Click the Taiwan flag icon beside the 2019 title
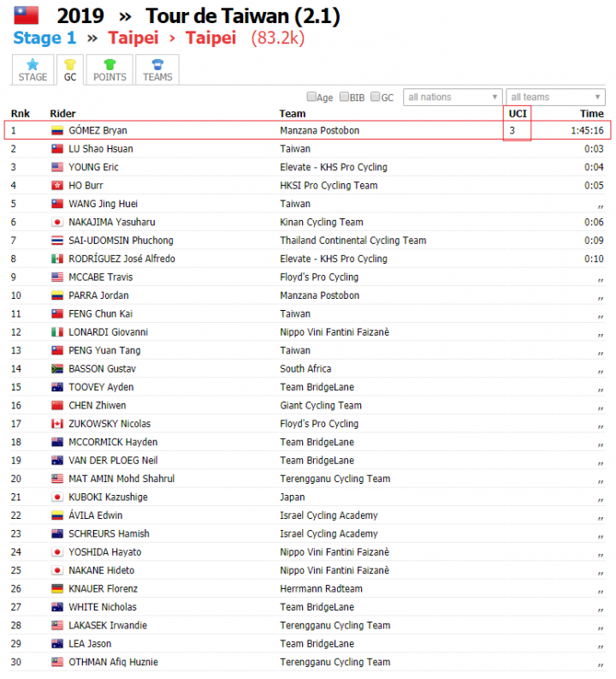The image size is (616, 679). pos(26,15)
